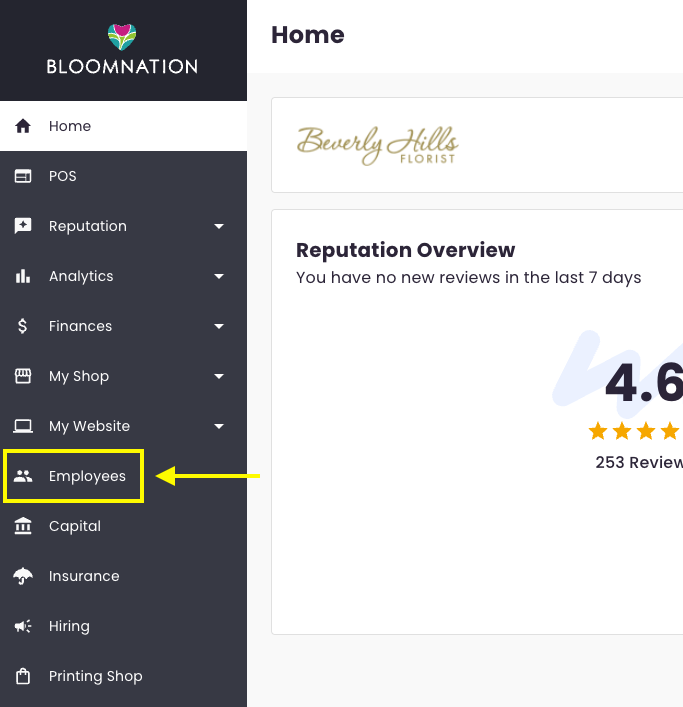Screen dimensions: 683x707
Task: Go to the Employees page
Action: tap(124, 476)
